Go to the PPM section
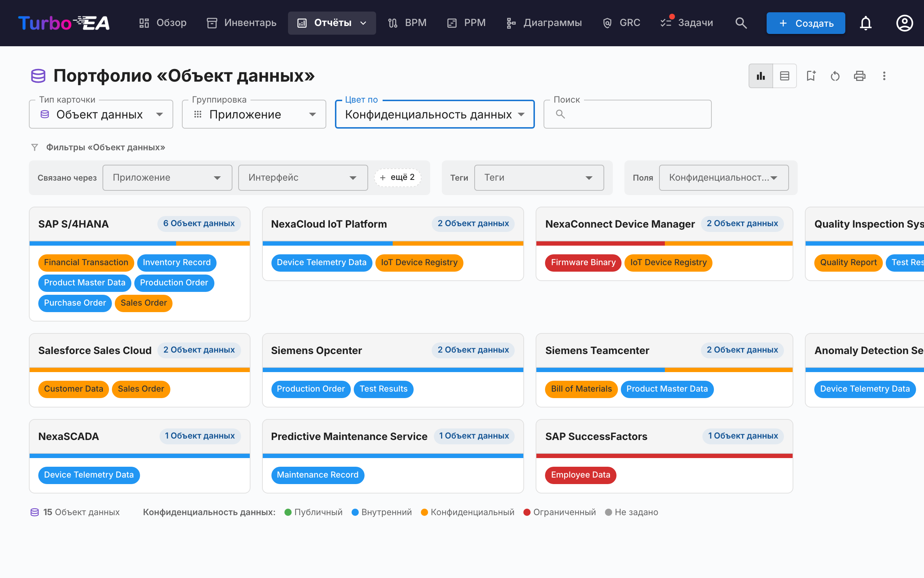 coord(466,23)
